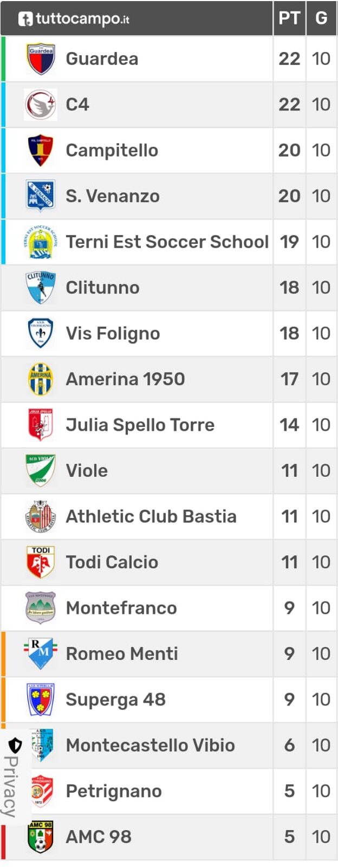The image size is (338, 868).
Task: Click the Todi Calcio shield icon
Action: click(41, 562)
